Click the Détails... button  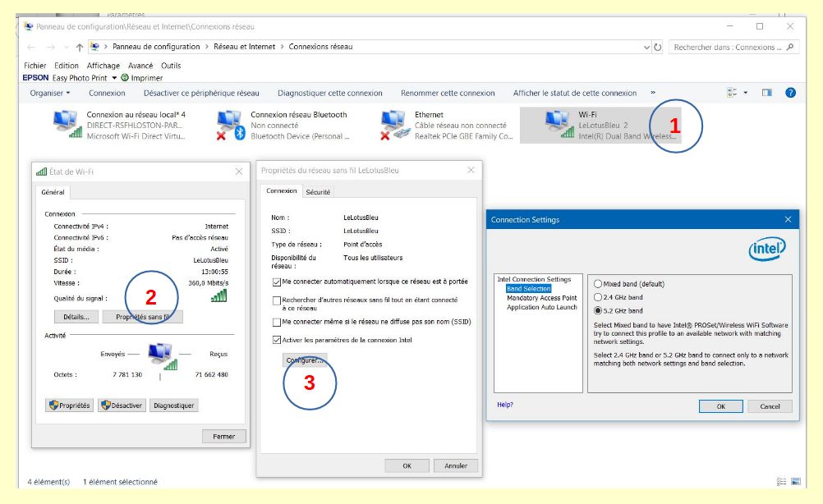tap(76, 317)
